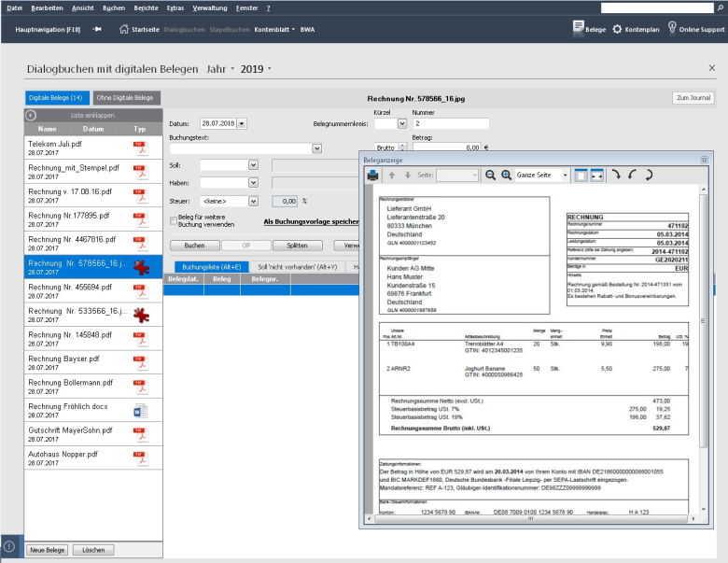This screenshot has width=728, height=563.
Task: Enable 'Beleg für weitere Buchung verwenden' checkbox
Action: coord(174,220)
